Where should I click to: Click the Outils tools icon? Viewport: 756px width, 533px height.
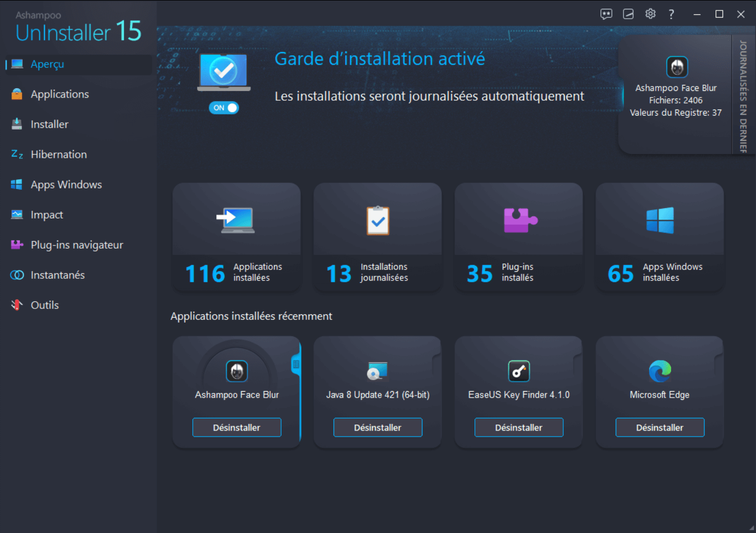point(17,305)
